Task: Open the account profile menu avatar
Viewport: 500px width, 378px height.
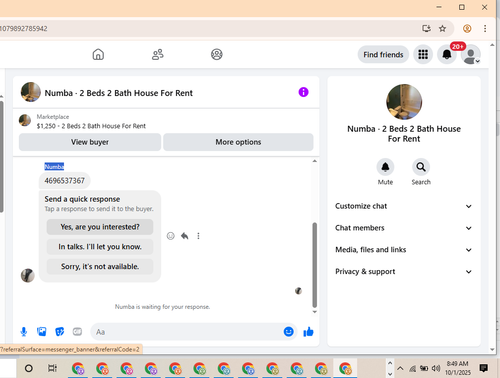Action: point(470,55)
